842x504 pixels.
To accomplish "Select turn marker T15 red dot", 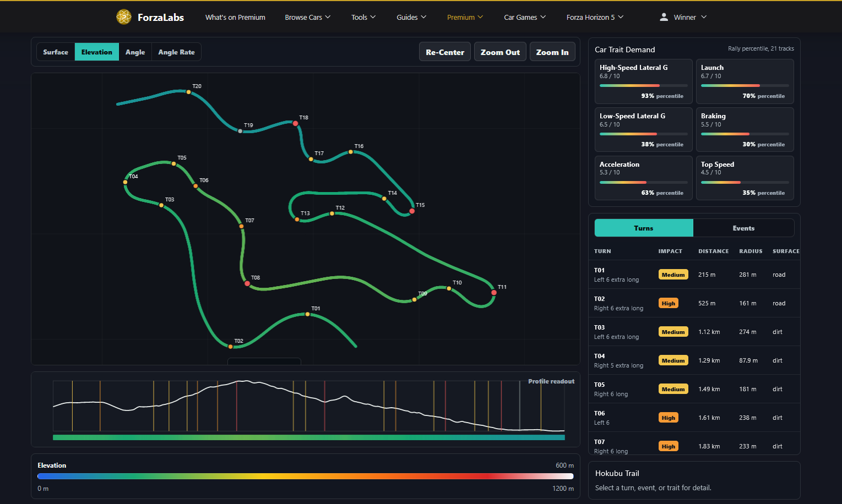I will tap(412, 211).
